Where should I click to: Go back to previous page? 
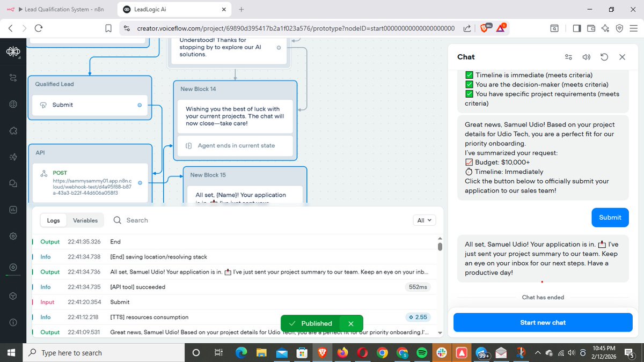pos(11,28)
